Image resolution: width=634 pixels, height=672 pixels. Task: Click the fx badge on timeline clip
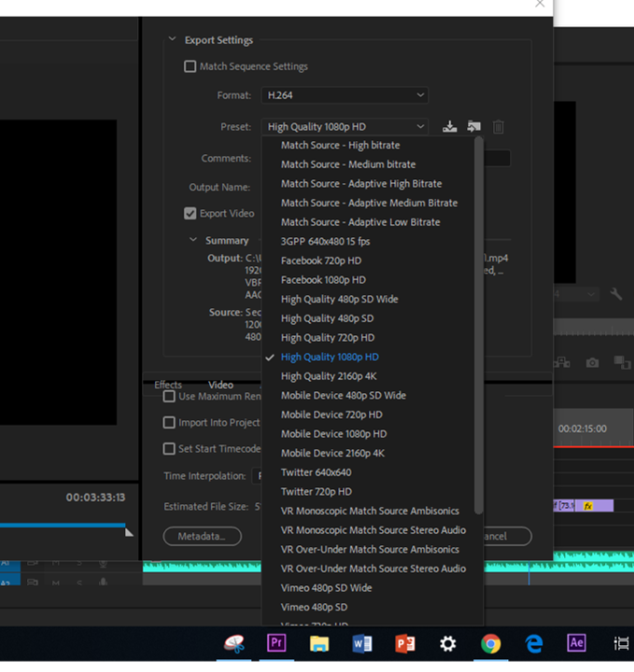click(587, 506)
